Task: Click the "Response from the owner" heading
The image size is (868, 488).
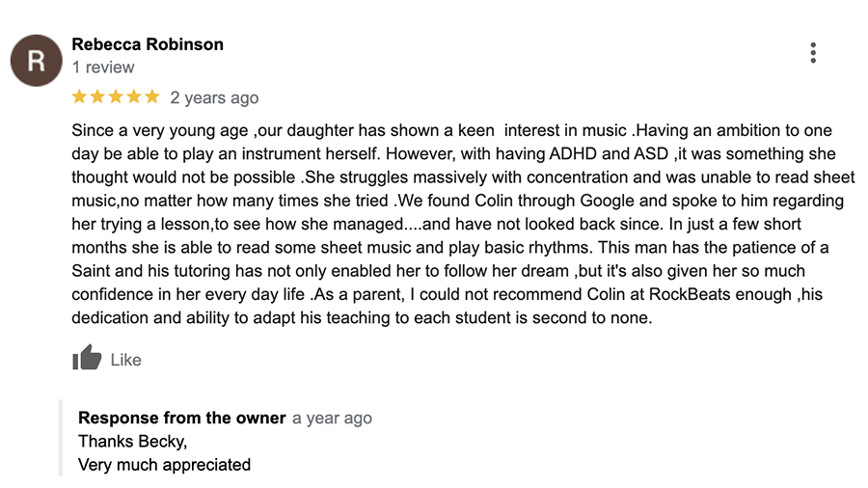Action: [x=182, y=418]
